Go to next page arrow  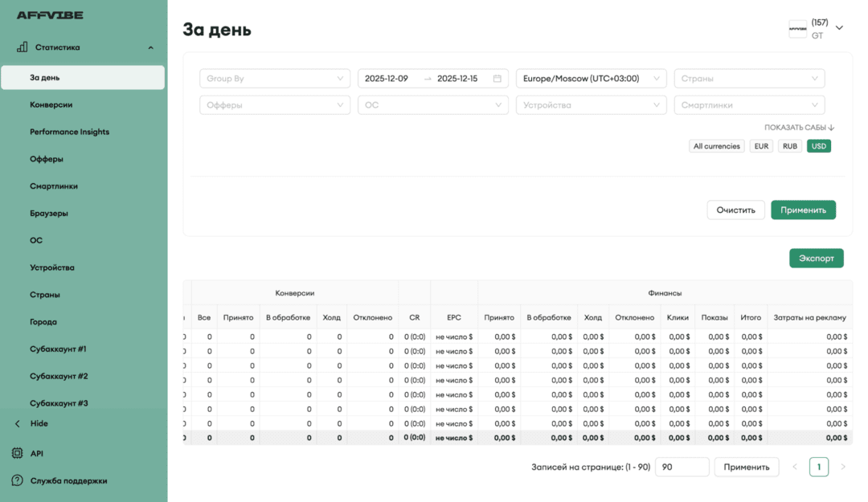click(x=842, y=467)
